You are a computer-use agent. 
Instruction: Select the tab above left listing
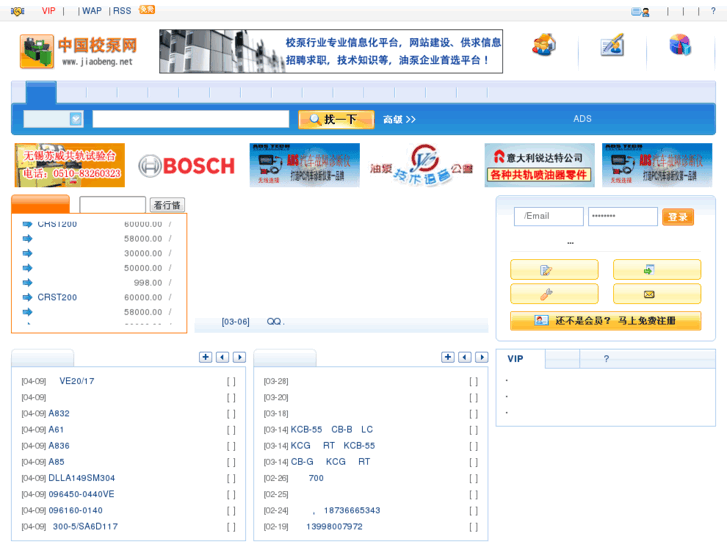(42, 358)
